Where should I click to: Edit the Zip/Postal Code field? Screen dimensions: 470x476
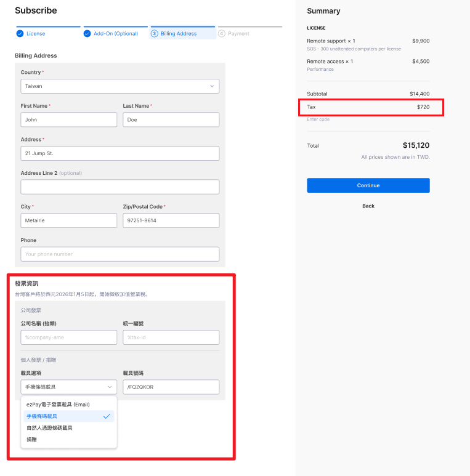[171, 220]
